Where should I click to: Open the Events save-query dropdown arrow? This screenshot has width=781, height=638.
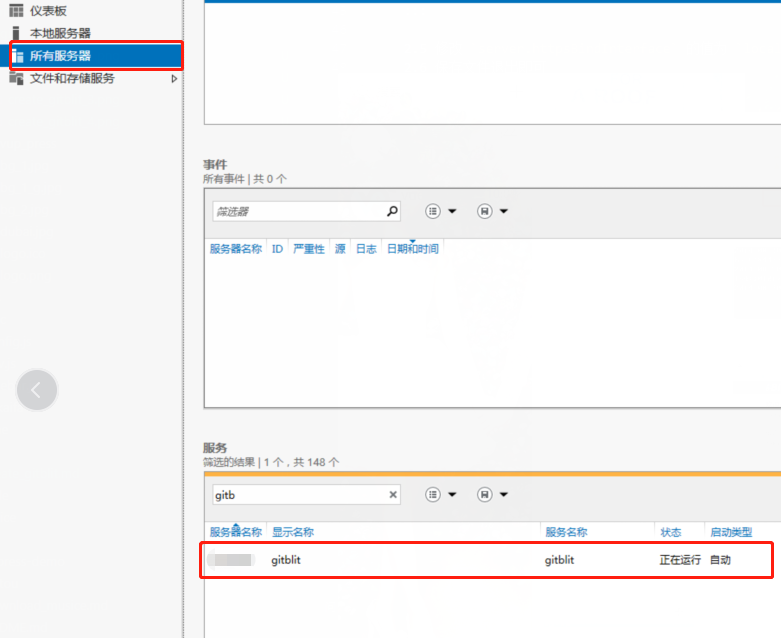pos(504,211)
